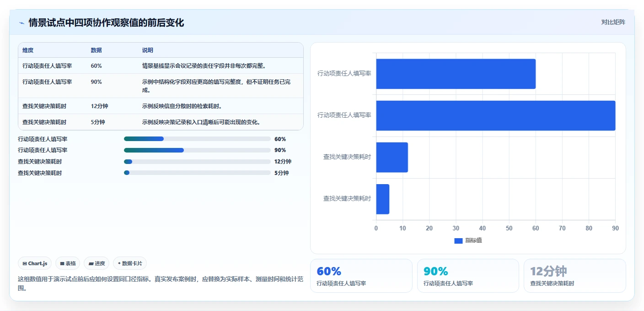This screenshot has height=311, width=644.
Task: Click the progress bar for 90%
Action: pos(197,150)
